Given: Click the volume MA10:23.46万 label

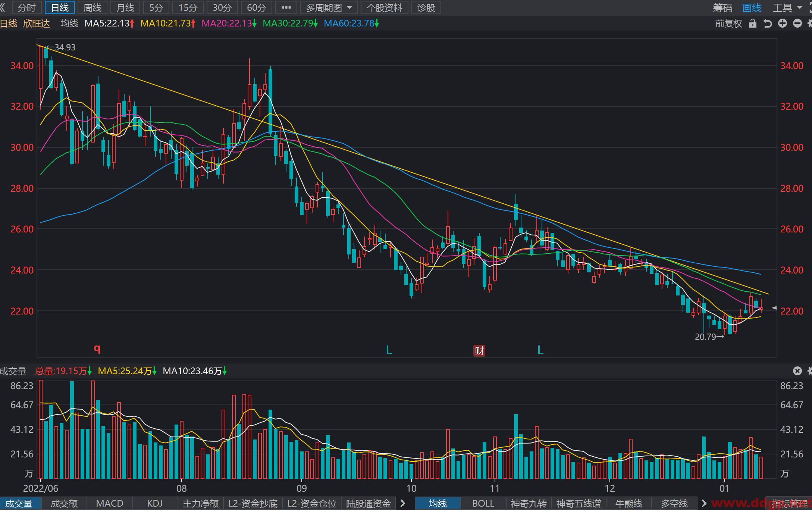Looking at the screenshot, I should coord(195,371).
